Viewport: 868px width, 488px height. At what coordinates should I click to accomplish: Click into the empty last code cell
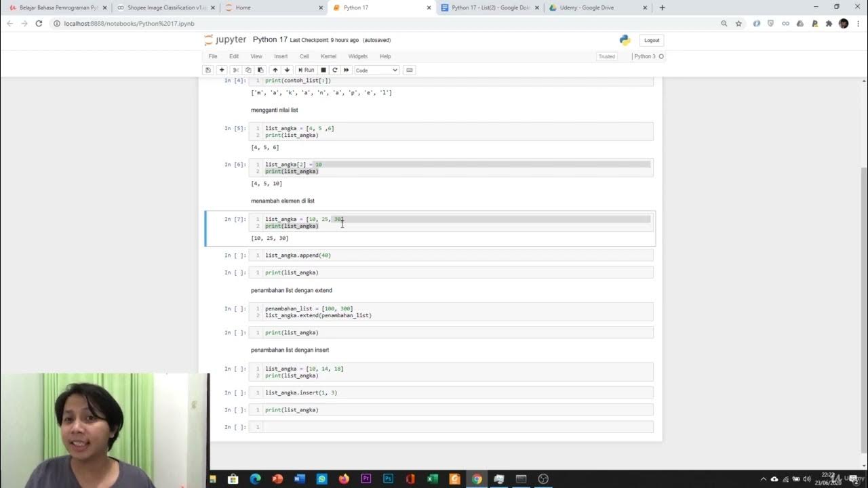click(x=451, y=427)
